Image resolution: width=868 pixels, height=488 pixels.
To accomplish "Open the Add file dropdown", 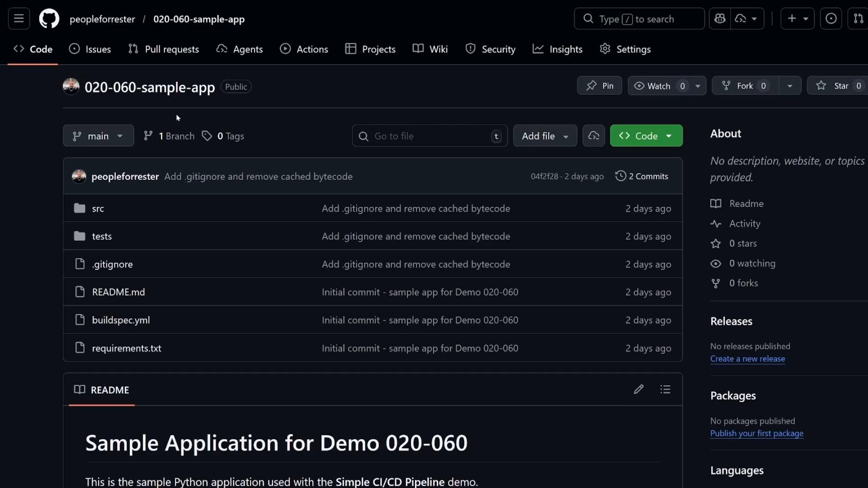I will click(x=545, y=136).
